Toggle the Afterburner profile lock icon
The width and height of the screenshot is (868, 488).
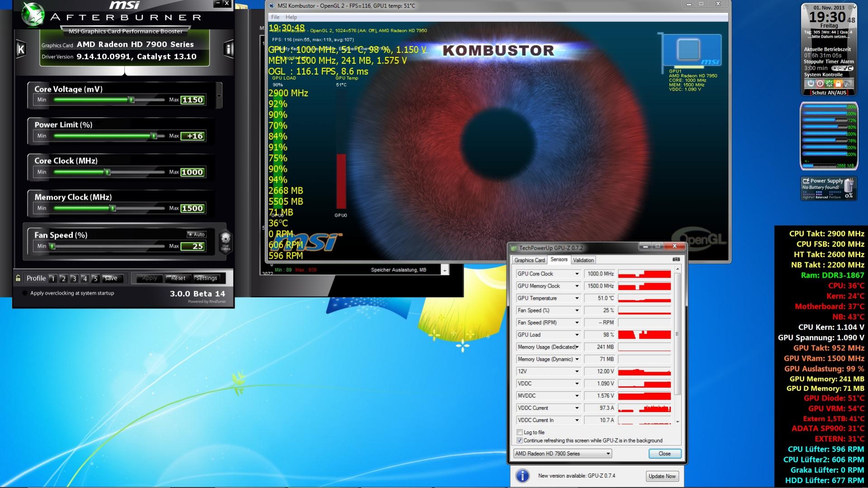click(x=18, y=278)
